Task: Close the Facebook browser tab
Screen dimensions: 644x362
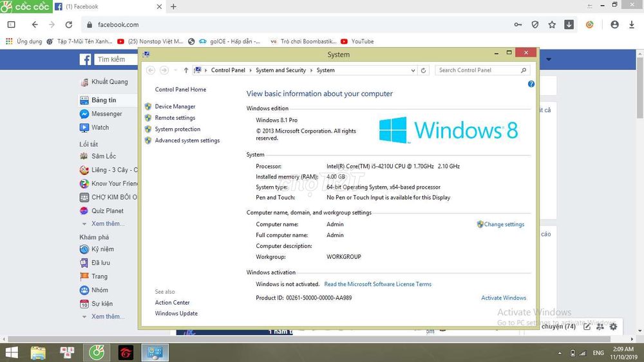Action: (159, 6)
